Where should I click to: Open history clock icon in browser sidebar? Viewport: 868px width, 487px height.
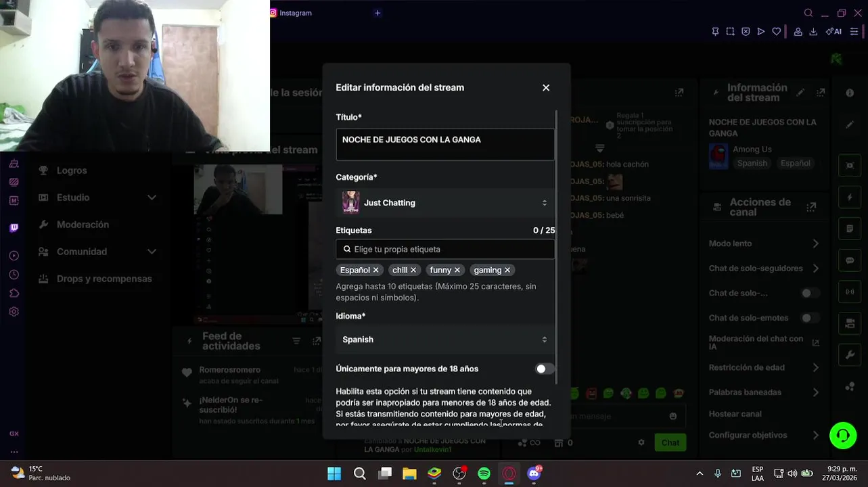14,275
